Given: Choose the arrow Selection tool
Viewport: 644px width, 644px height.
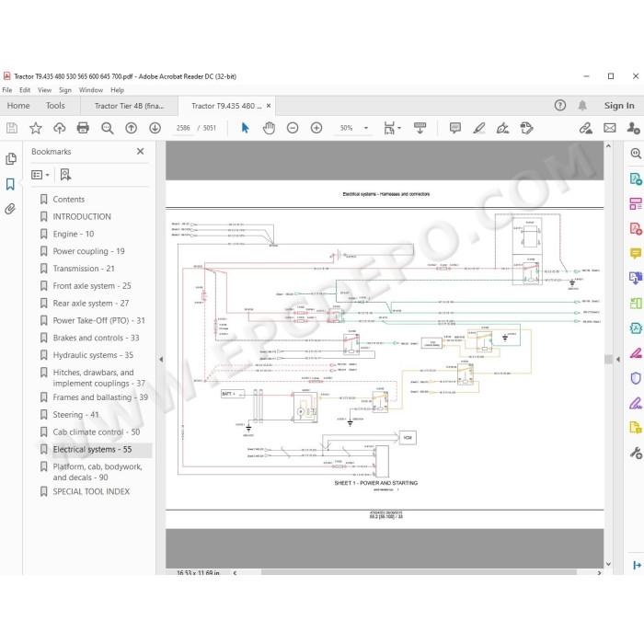Looking at the screenshot, I should [246, 128].
